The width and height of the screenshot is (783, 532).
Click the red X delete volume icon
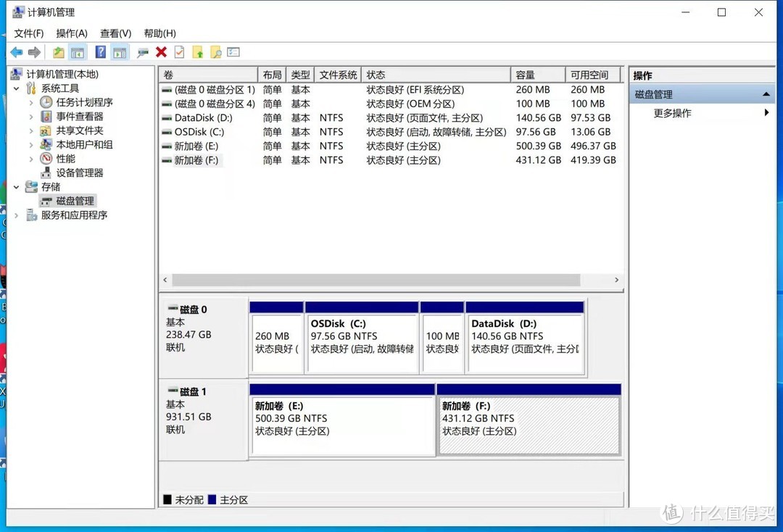(160, 52)
